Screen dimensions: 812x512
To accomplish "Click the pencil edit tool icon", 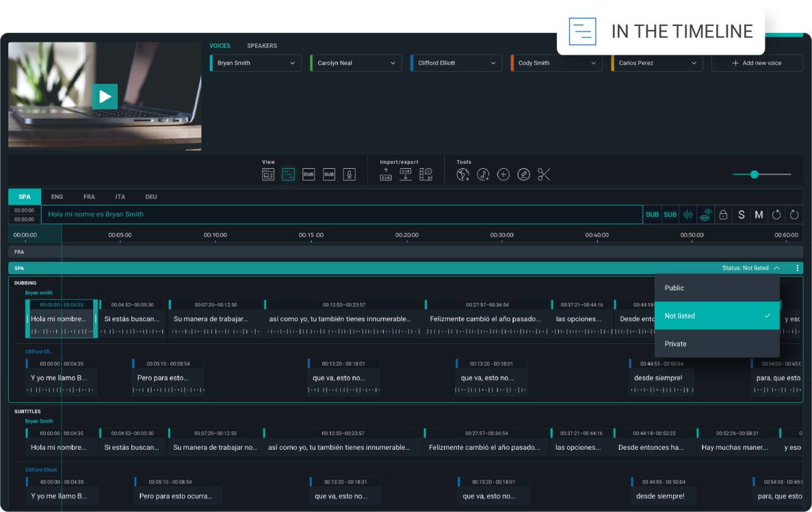I will click(x=523, y=174).
